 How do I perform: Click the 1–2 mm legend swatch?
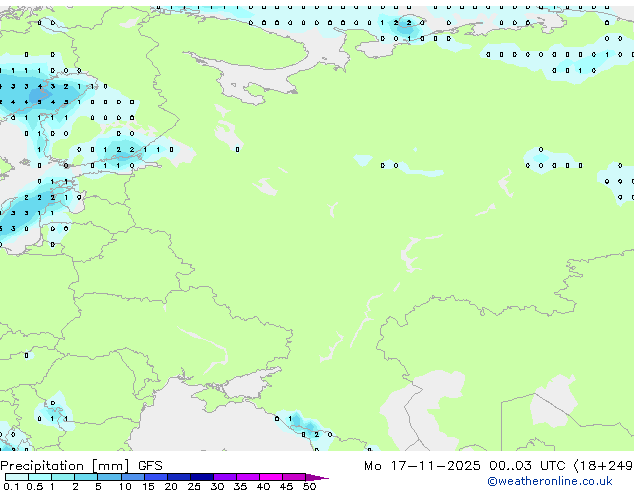point(63,477)
